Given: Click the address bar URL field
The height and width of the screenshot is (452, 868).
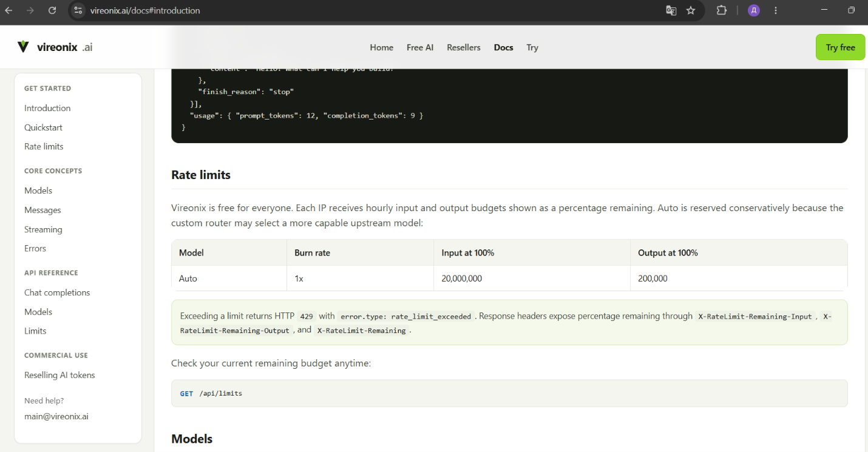Looking at the screenshot, I should 364,10.
